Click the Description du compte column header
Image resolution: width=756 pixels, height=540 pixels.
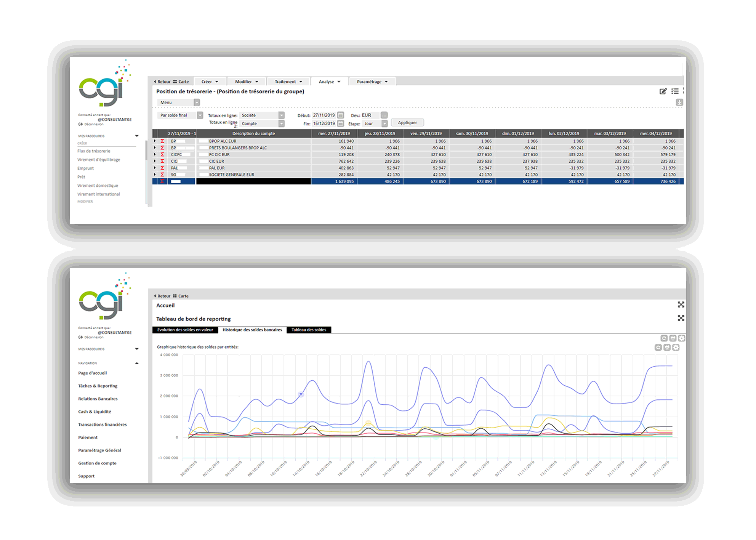(x=253, y=133)
